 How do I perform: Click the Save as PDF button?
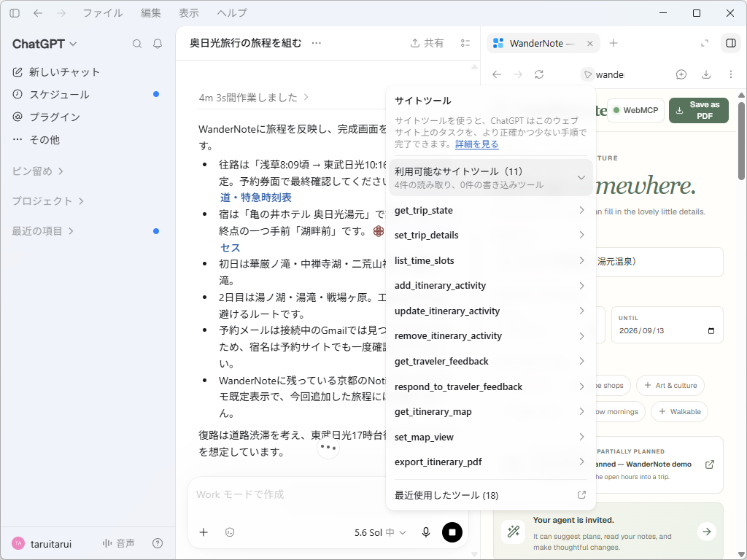point(698,110)
